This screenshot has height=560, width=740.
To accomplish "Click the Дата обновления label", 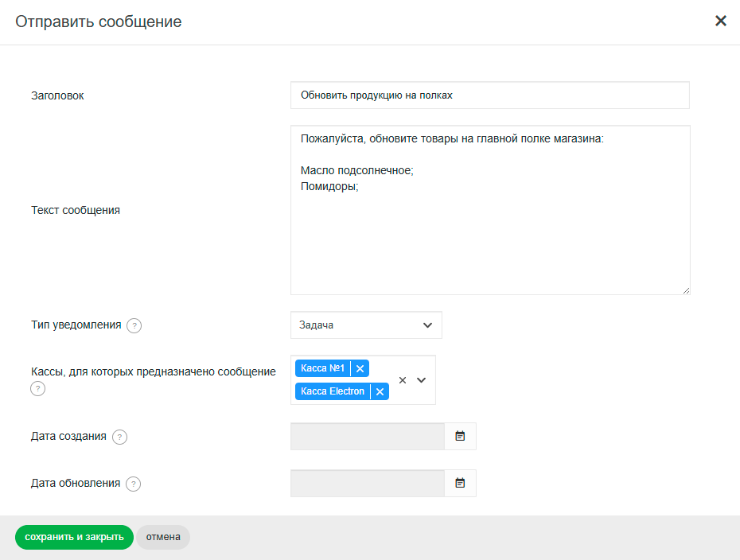I will (x=76, y=483).
